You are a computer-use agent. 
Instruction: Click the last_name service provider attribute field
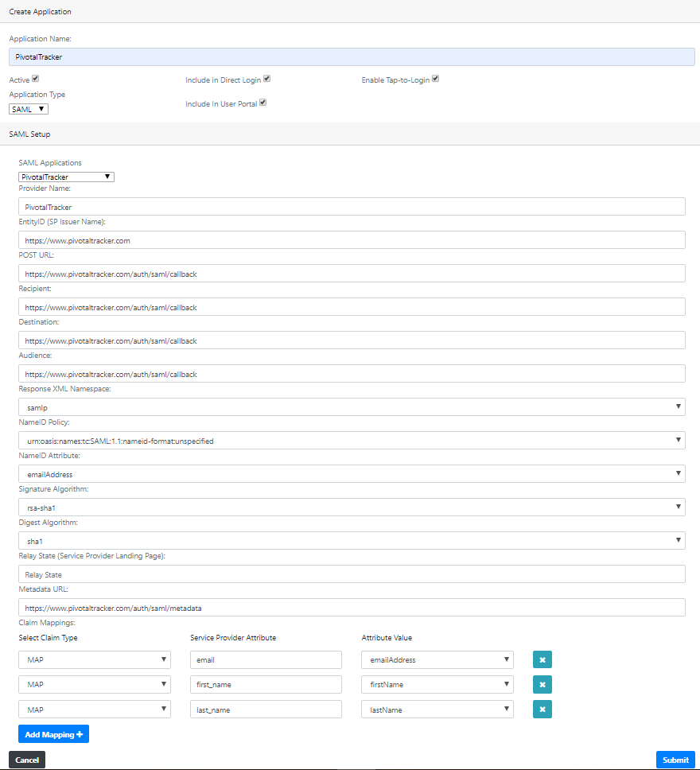coord(266,709)
